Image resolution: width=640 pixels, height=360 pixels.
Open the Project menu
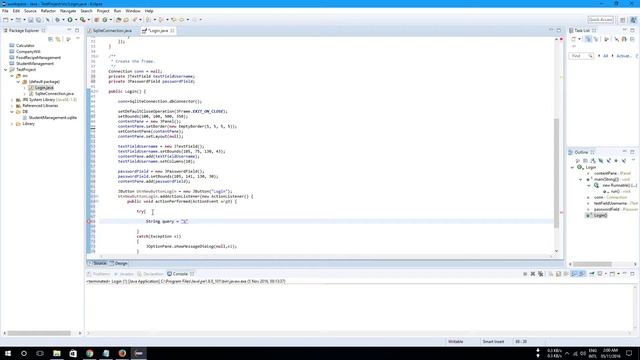(x=103, y=11)
